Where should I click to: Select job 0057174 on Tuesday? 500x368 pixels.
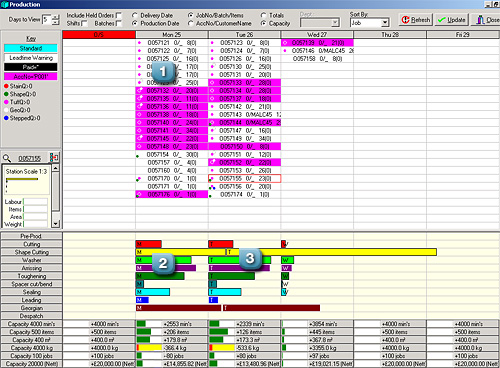coord(244,195)
